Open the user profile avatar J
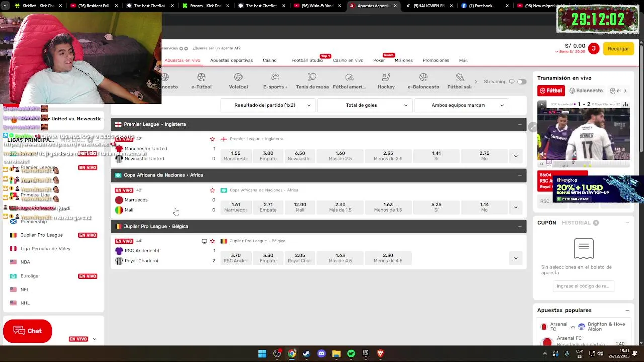The height and width of the screenshot is (362, 644). (x=594, y=48)
